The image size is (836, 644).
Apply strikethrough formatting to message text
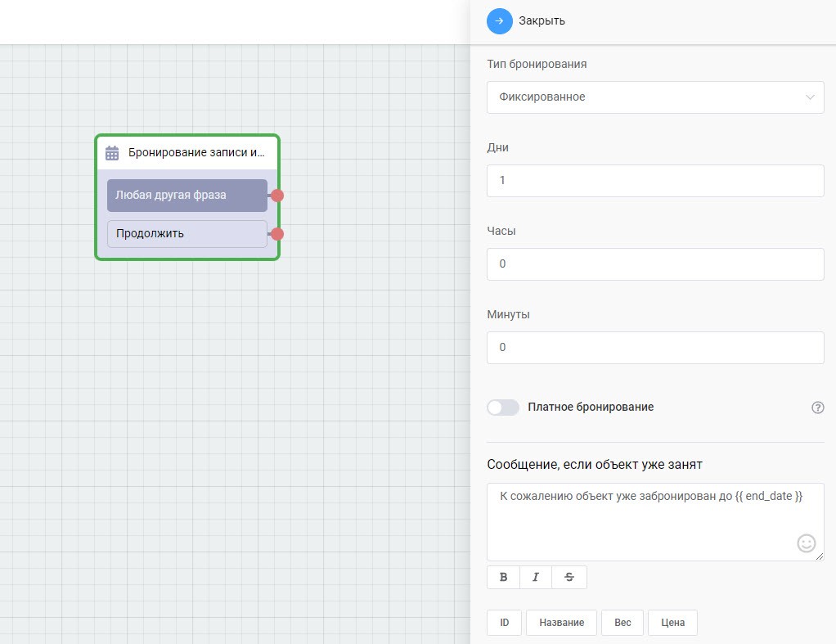pos(569,577)
